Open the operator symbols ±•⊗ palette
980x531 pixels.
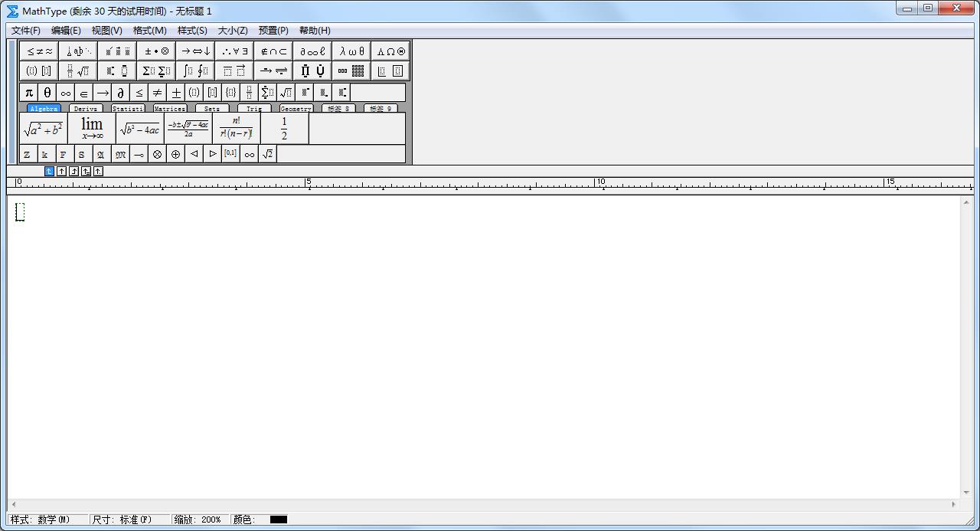157,51
